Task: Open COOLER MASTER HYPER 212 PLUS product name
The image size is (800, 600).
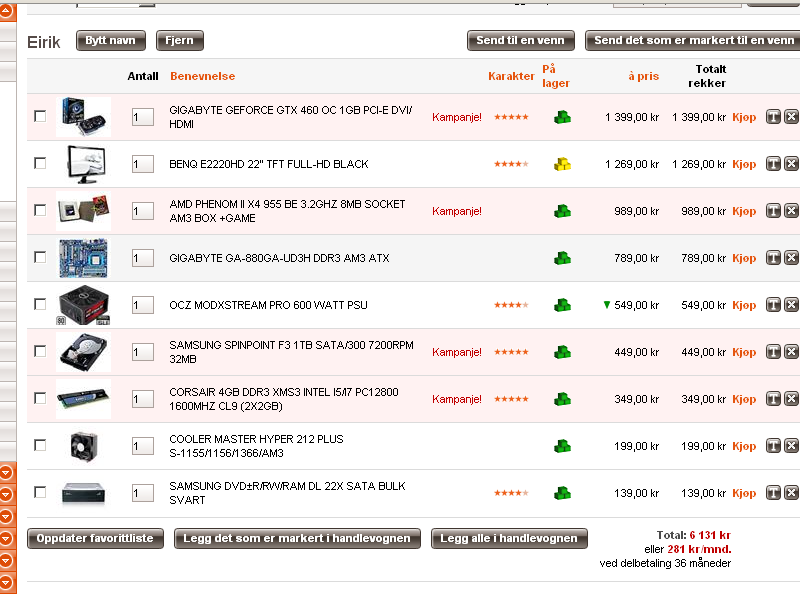Action: [x=256, y=446]
